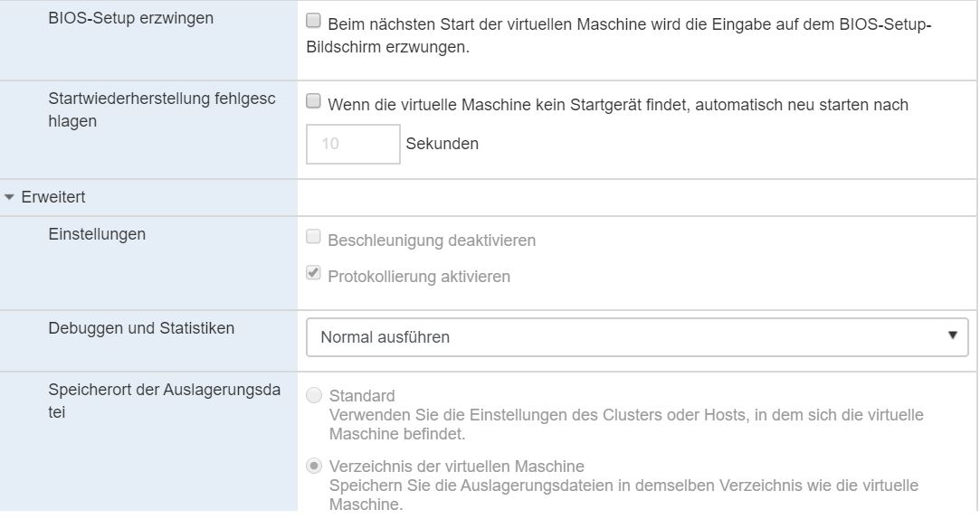Click the Beschleunigung deaktivieren label text
Screen dimensions: 980x519
click(x=432, y=241)
